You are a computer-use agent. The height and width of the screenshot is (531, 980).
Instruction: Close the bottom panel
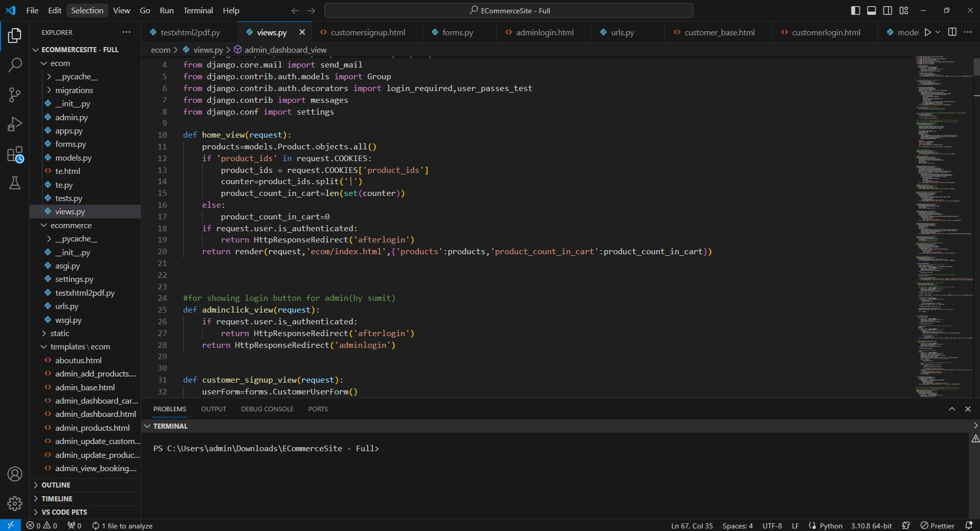click(x=968, y=409)
